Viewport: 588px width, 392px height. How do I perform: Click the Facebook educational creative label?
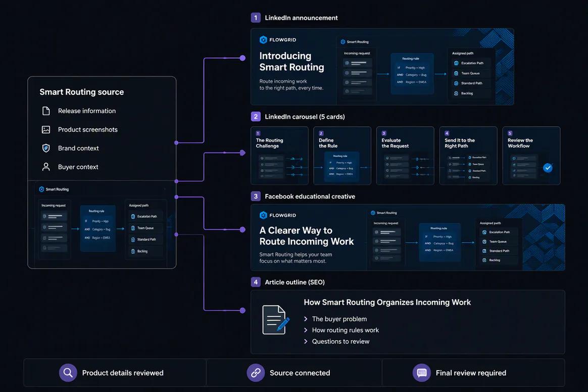coord(310,196)
